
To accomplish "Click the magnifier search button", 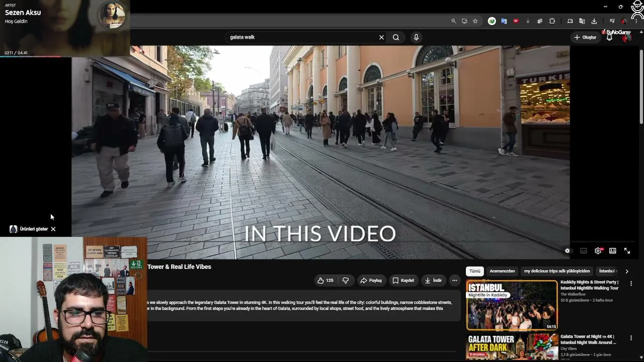I will [x=396, y=37].
